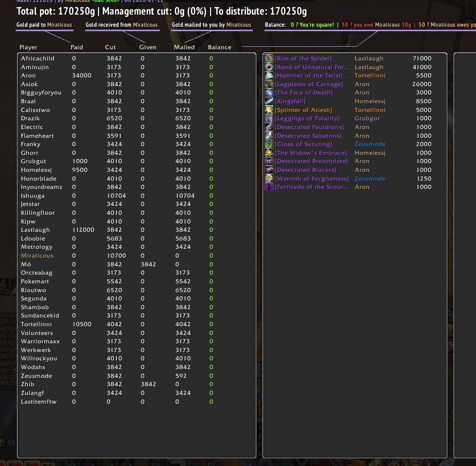The image size is (476, 466).
Task: Click the Kiss of the Spider item icon
Action: [x=269, y=58]
